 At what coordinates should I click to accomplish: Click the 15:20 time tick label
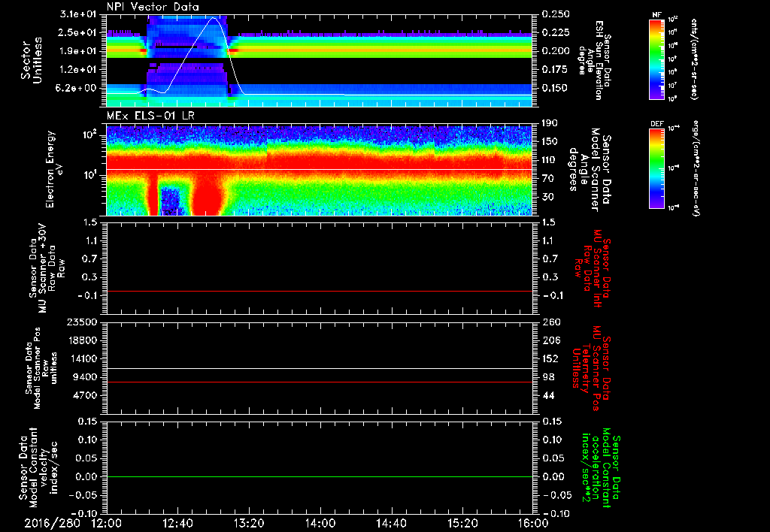pyautogui.click(x=462, y=523)
